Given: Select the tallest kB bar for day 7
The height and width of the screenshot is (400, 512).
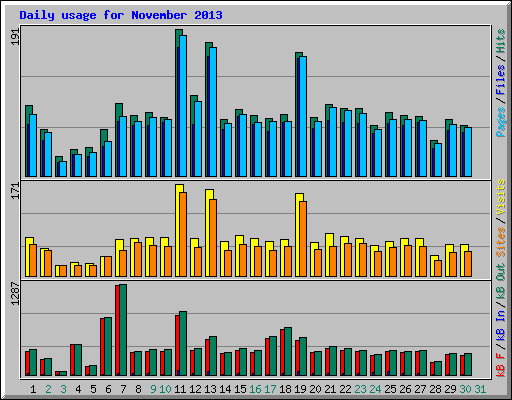Looking at the screenshot, I should coord(123,330).
